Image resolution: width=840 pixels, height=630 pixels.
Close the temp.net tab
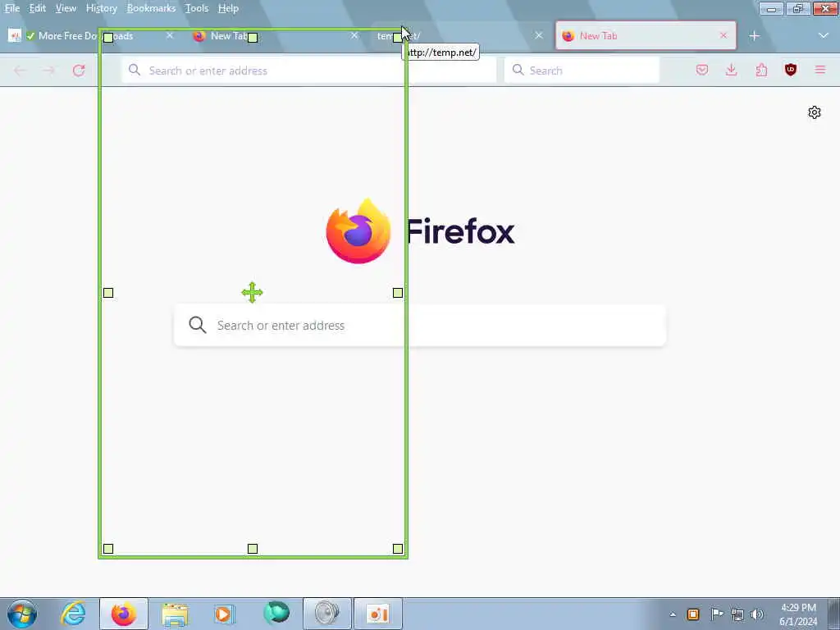(x=539, y=35)
